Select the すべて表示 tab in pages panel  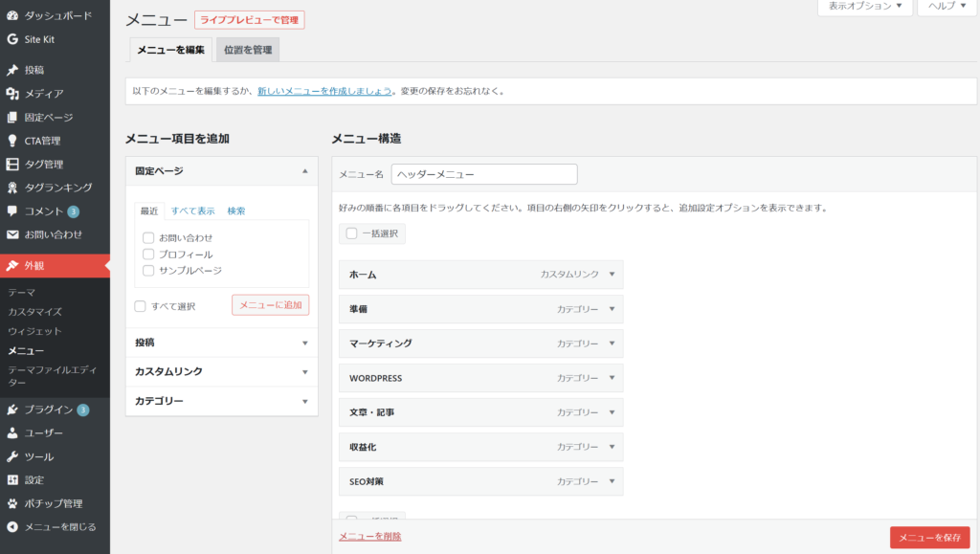click(192, 211)
